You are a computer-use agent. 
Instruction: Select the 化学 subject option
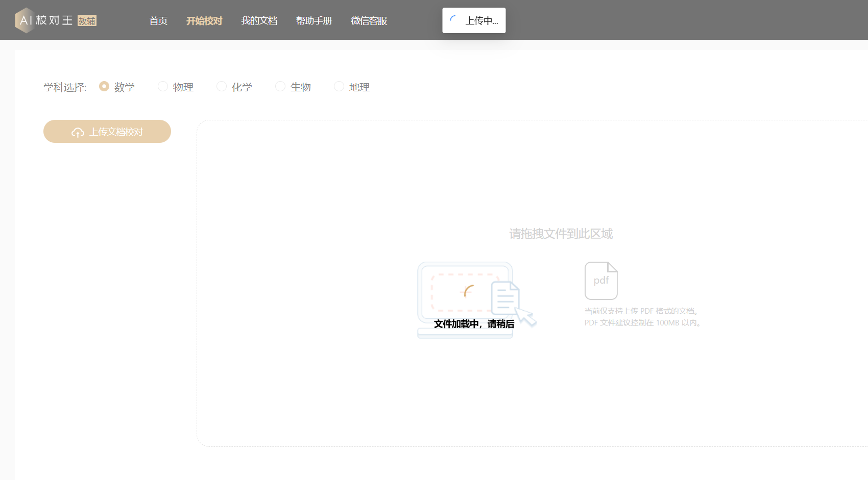(222, 87)
